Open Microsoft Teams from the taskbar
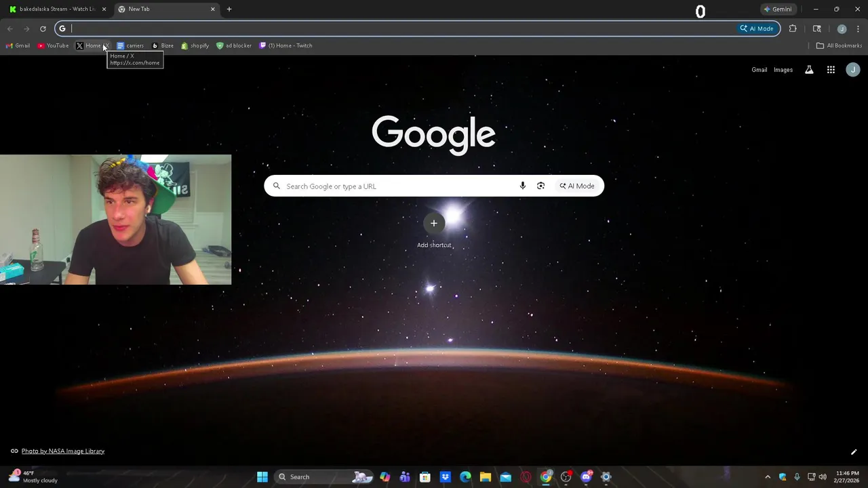868x488 pixels. pyautogui.click(x=405, y=476)
